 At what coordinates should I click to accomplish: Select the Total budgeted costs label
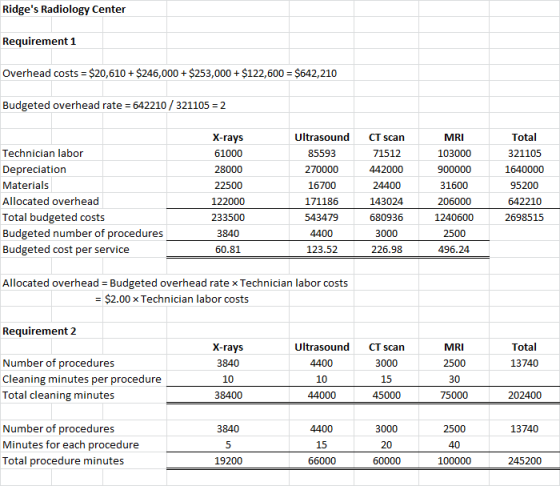[x=54, y=218]
